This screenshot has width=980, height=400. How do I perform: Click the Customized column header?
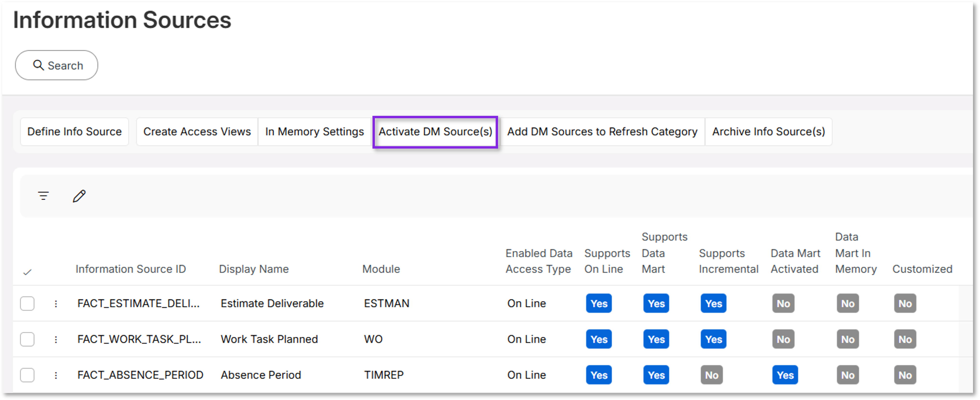click(x=922, y=269)
